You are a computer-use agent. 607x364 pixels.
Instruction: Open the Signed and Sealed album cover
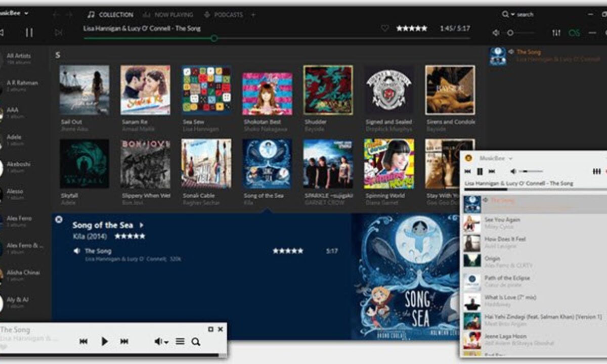point(389,90)
